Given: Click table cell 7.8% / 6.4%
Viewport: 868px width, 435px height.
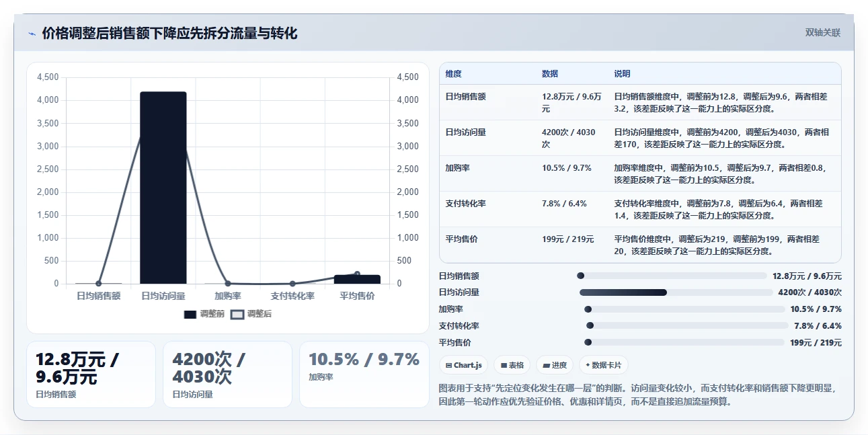Looking at the screenshot, I should tap(564, 203).
